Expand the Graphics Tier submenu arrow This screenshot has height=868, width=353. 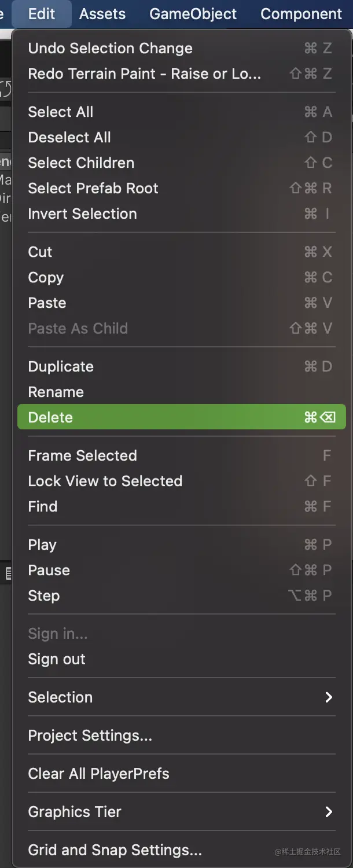click(329, 812)
